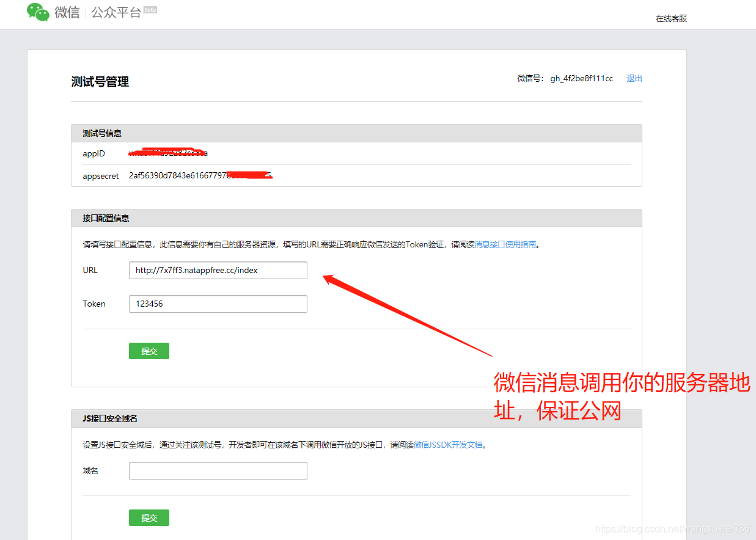The image size is (756, 540).
Task: Click inside the URL input field
Action: click(x=218, y=270)
